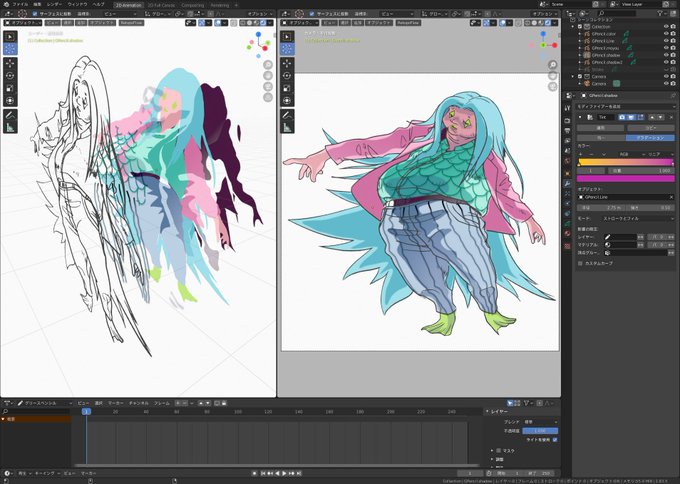This screenshot has width=680, height=484.
Task: Hide GPencil.shadow with its eye icon
Action: tap(666, 55)
